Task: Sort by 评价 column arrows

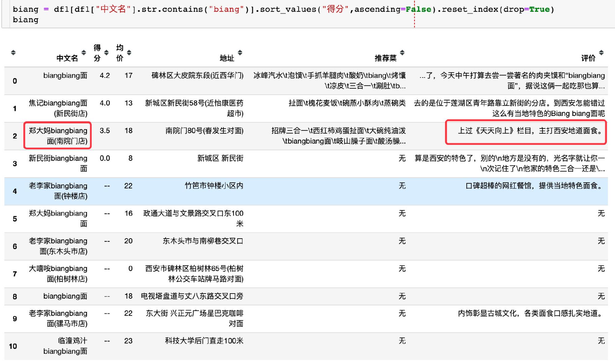Action: (601, 53)
